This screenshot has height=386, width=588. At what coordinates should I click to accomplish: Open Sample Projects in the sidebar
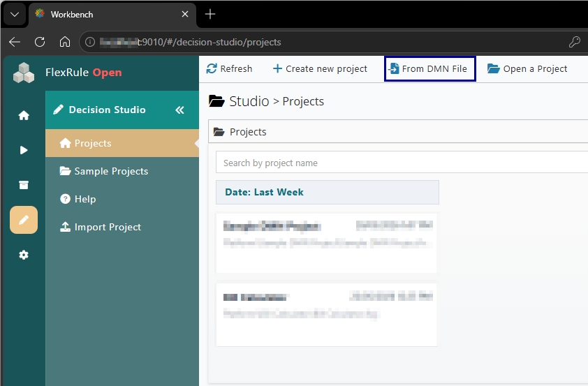(x=122, y=171)
